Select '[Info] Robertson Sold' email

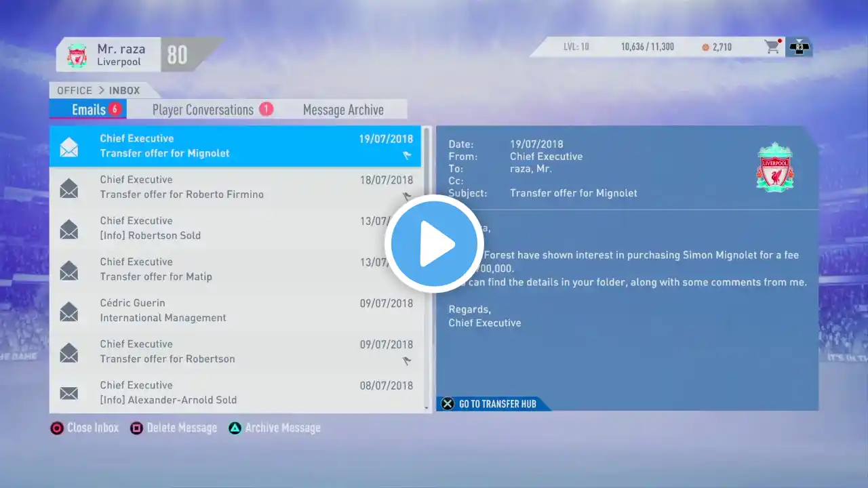point(151,236)
